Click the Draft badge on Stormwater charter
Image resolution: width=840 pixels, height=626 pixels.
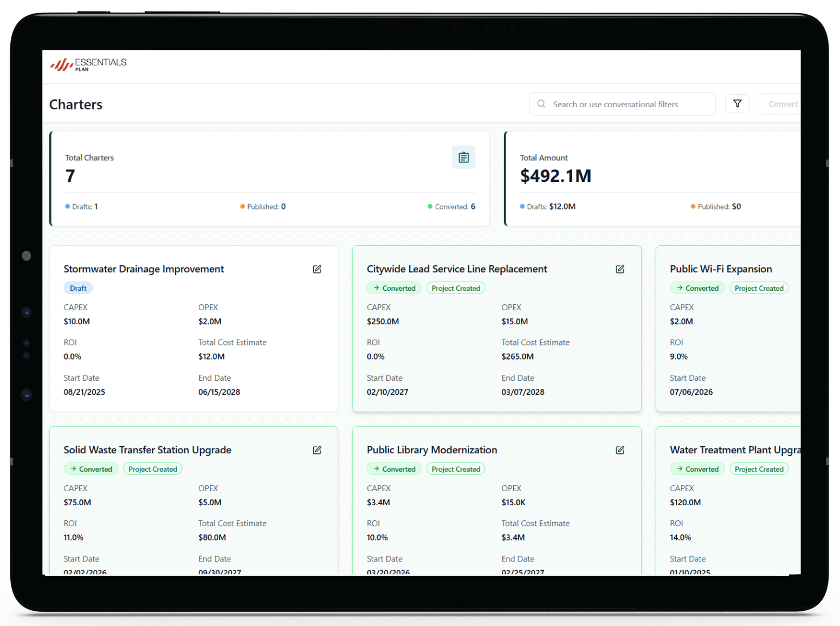[78, 288]
